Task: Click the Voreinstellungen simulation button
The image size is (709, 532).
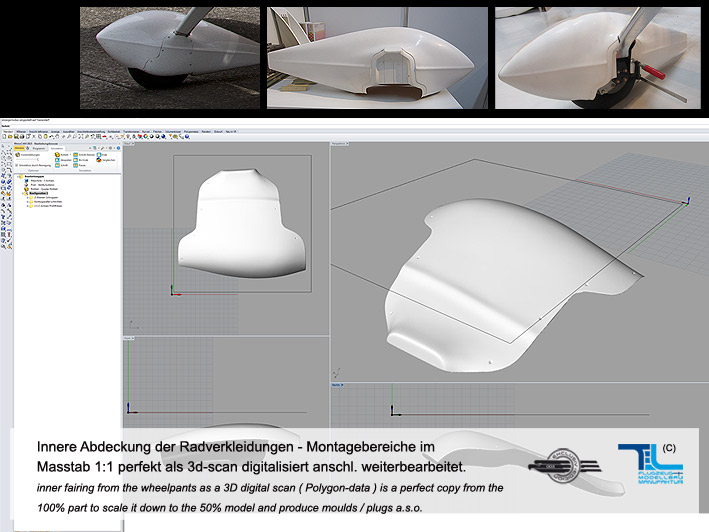Action: click(x=28, y=155)
